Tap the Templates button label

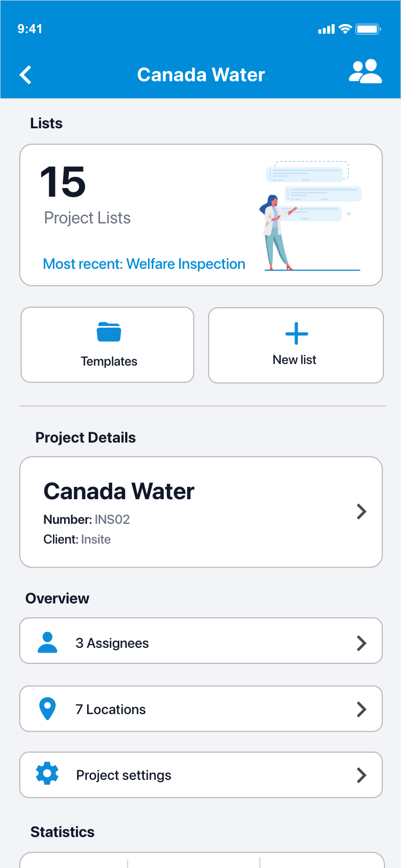click(109, 361)
